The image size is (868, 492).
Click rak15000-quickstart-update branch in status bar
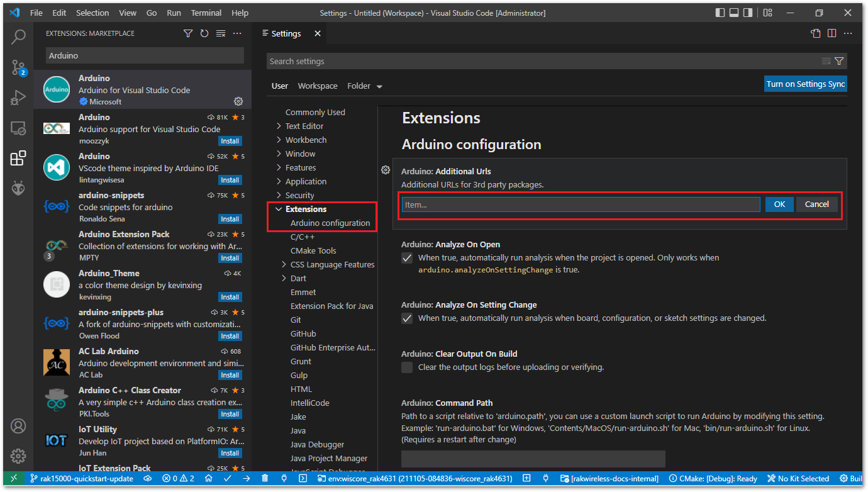(81, 478)
